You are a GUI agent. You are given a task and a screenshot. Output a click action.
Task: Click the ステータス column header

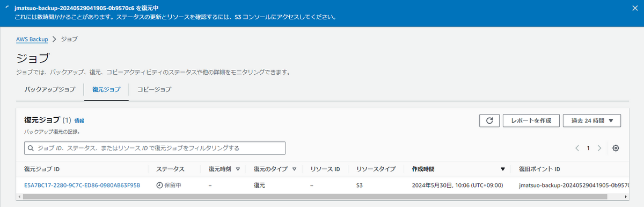click(171, 169)
